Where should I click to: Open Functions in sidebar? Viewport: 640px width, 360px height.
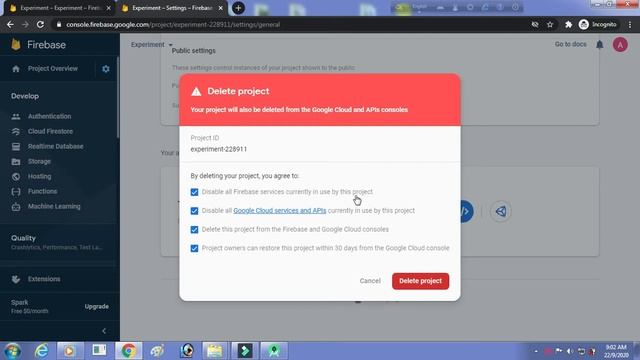point(42,191)
